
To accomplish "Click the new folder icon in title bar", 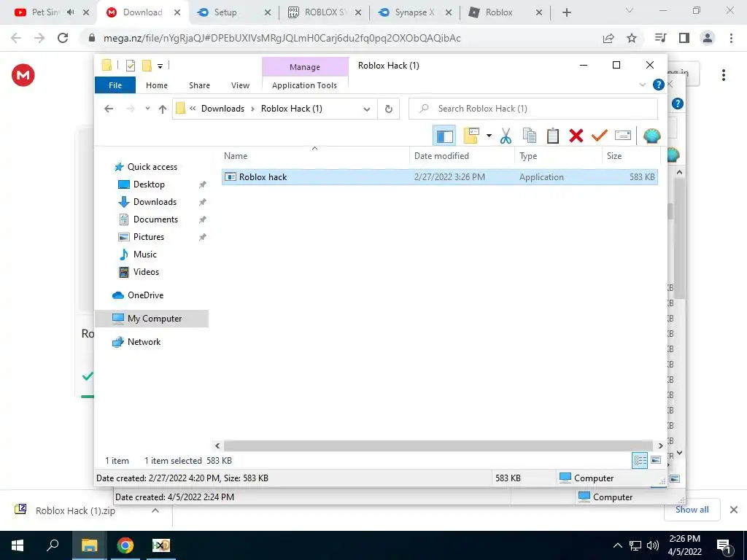I will tap(147, 66).
